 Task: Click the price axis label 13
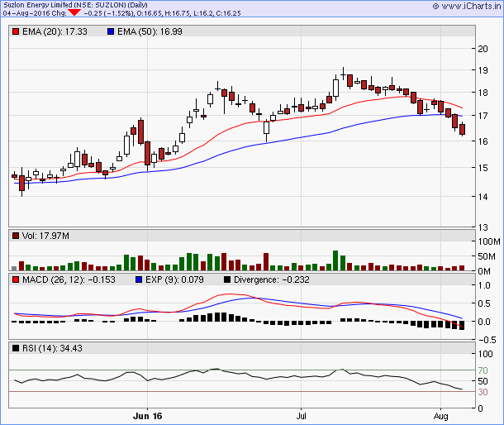[483, 227]
